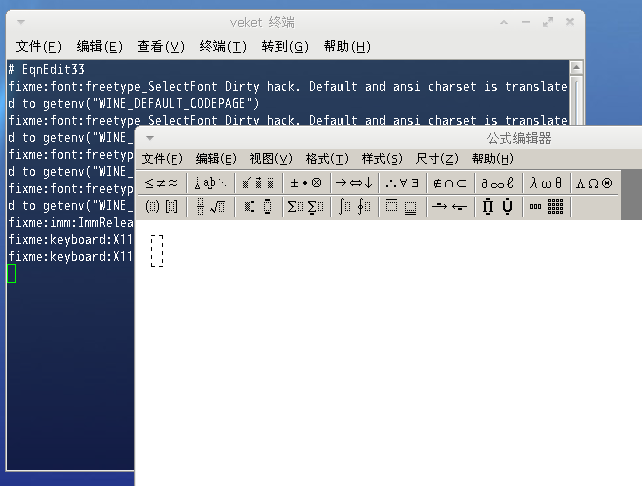
Task: Open 视图(V) menu in formula editor
Action: [271, 159]
